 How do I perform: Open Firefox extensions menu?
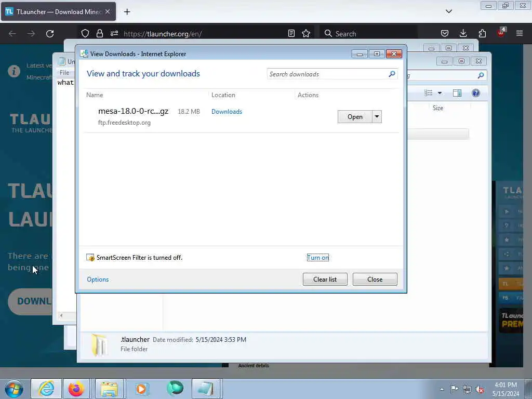(482, 34)
